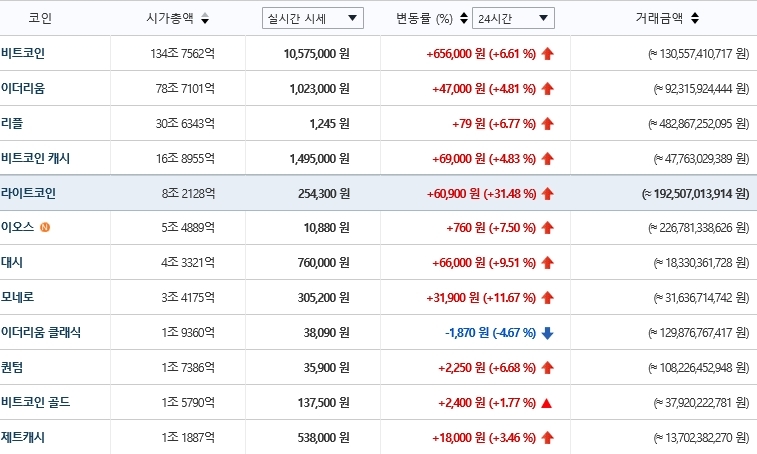
Task: Click the +656,000 원 (+6.61 %) change value
Action: (x=481, y=54)
